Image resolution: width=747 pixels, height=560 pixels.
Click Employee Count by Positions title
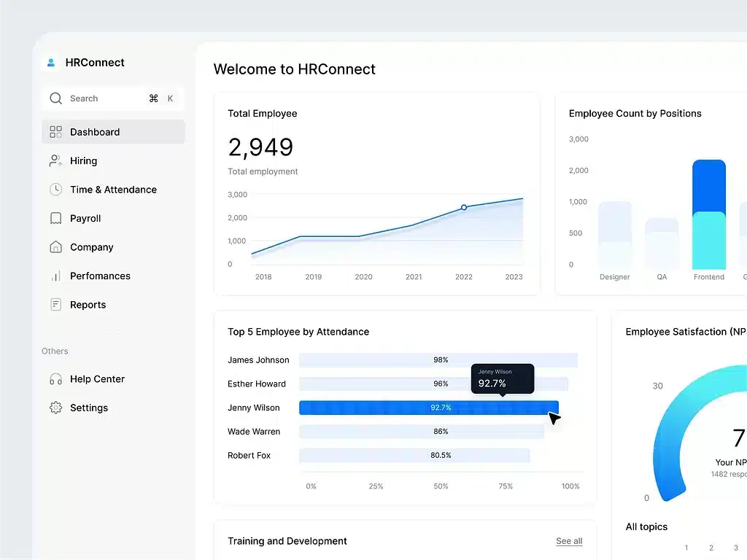(635, 113)
